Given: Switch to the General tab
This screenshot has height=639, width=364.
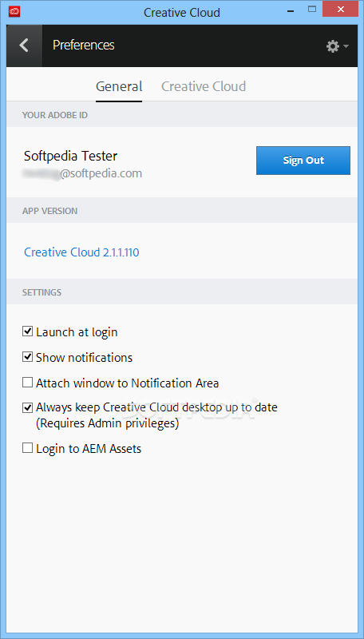Looking at the screenshot, I should pyautogui.click(x=119, y=87).
